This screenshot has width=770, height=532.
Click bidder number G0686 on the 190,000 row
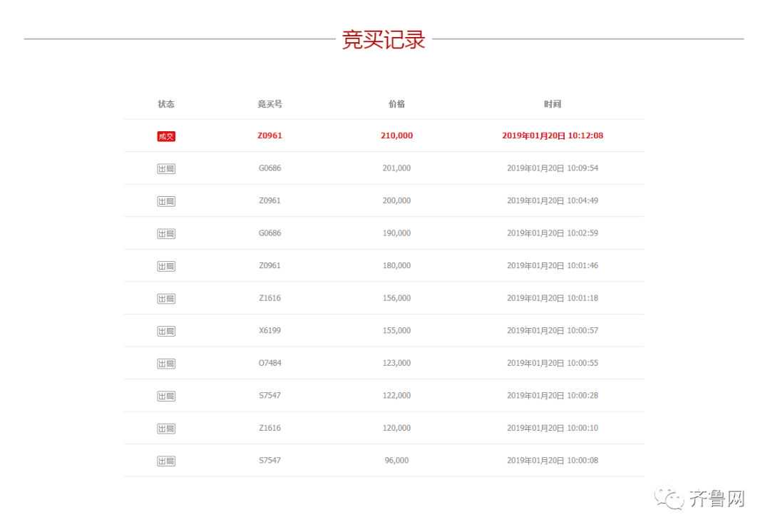[269, 233]
